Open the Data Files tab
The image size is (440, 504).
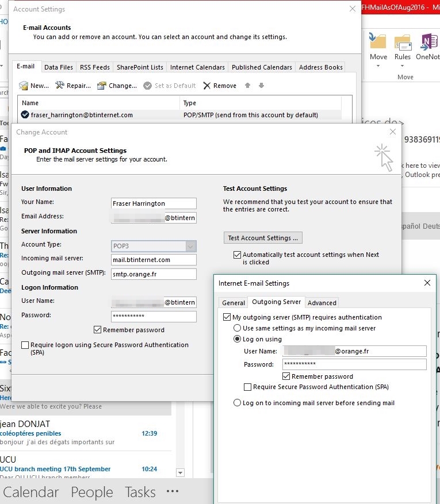point(59,67)
